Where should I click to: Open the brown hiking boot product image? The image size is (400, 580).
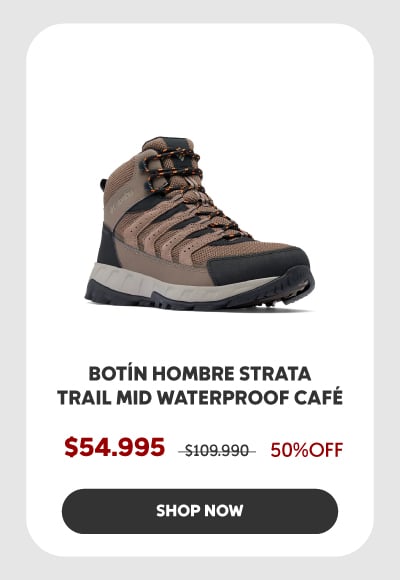click(200, 223)
